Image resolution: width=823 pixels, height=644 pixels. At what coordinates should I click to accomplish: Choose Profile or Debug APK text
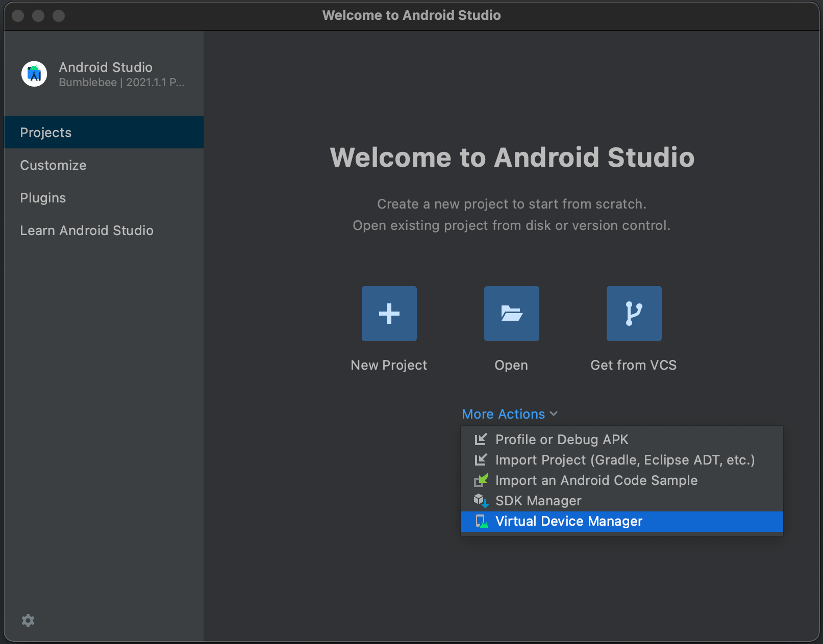tap(562, 440)
